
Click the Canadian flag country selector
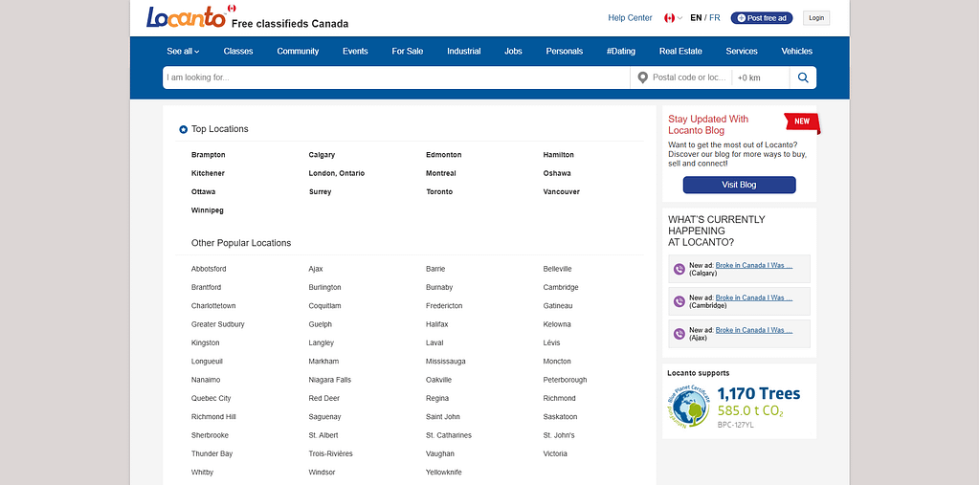pos(673,18)
